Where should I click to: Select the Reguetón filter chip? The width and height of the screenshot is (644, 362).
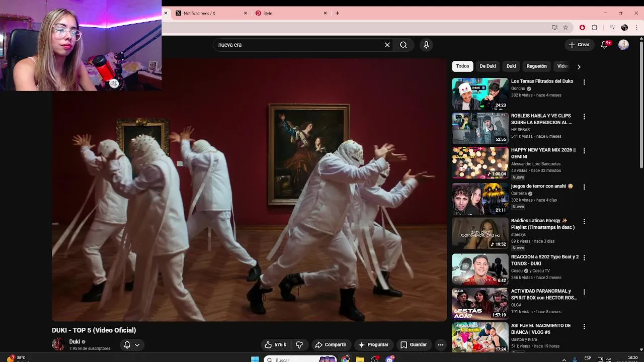tap(536, 66)
